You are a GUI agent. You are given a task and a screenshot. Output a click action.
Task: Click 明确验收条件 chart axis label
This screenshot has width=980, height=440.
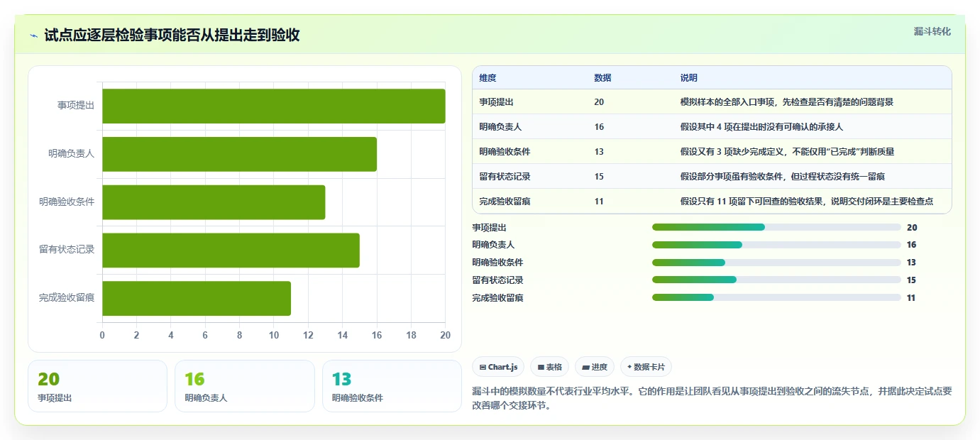[x=67, y=202]
